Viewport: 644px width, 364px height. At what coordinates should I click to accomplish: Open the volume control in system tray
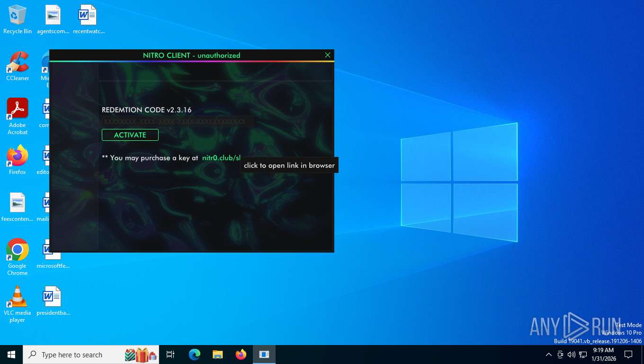[572, 355]
